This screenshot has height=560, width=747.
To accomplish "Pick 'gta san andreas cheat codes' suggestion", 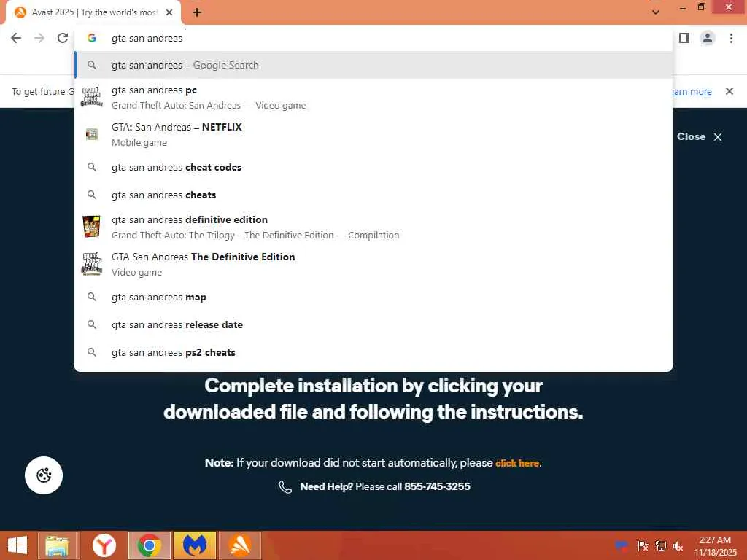I will [x=373, y=167].
